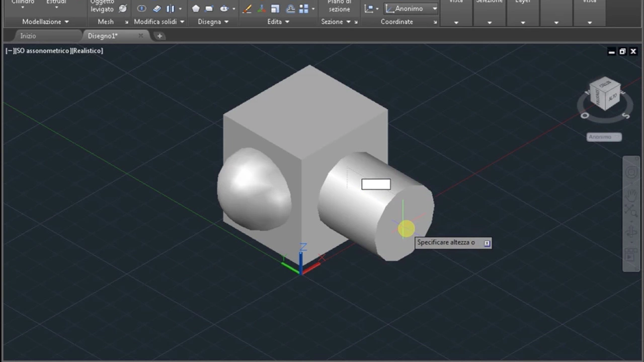This screenshot has height=362, width=644.
Task: Click the offset curve icon in Edita
Action: coord(290,9)
